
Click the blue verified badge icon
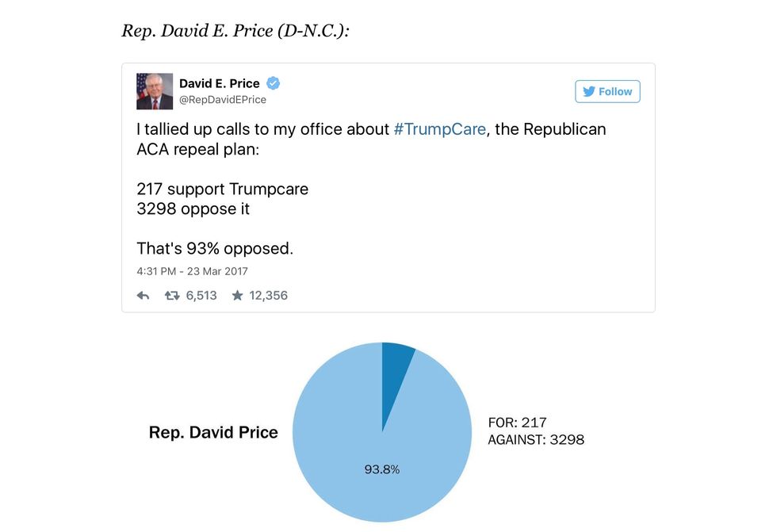(x=273, y=83)
